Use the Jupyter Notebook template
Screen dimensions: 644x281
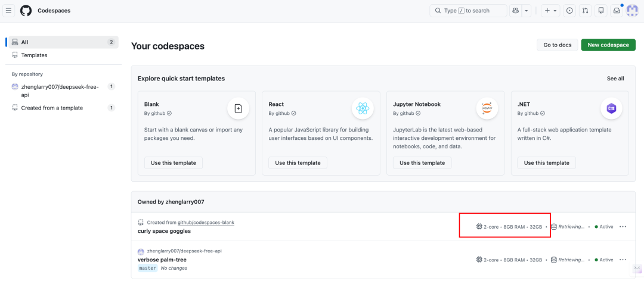coord(422,163)
